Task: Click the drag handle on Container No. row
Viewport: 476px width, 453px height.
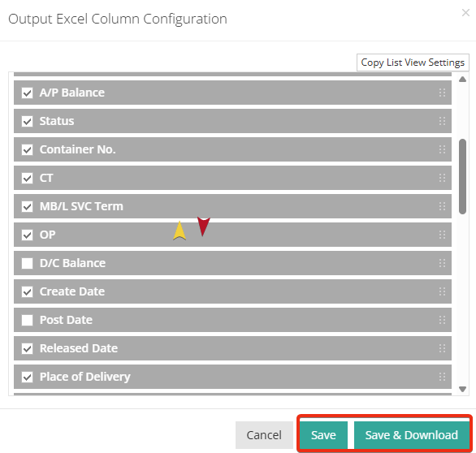Action: [x=442, y=149]
